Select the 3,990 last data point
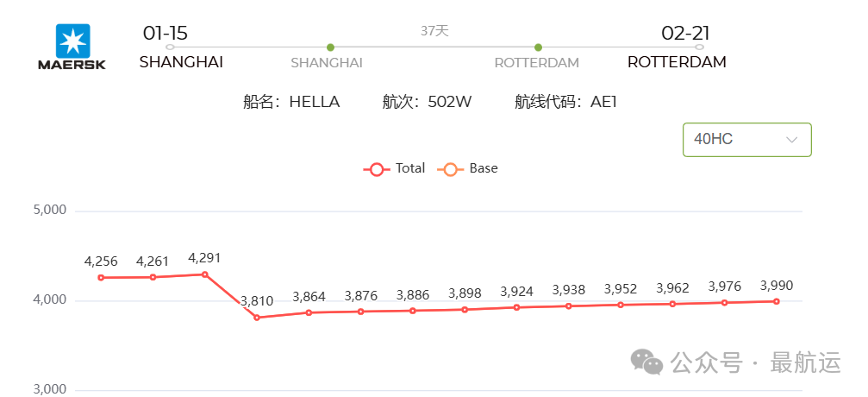Image resolution: width=868 pixels, height=397 pixels. pos(777,301)
